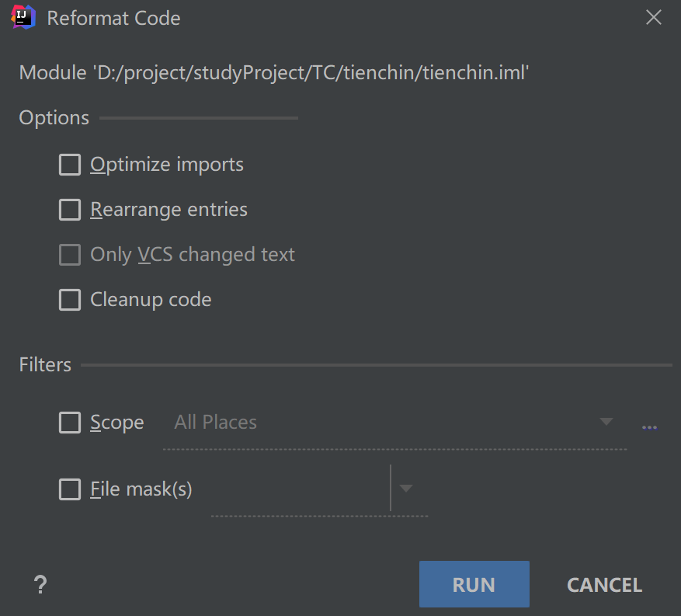Click the IntelliJ IDEA logo icon
Screen dimensions: 681x616
[24, 17]
